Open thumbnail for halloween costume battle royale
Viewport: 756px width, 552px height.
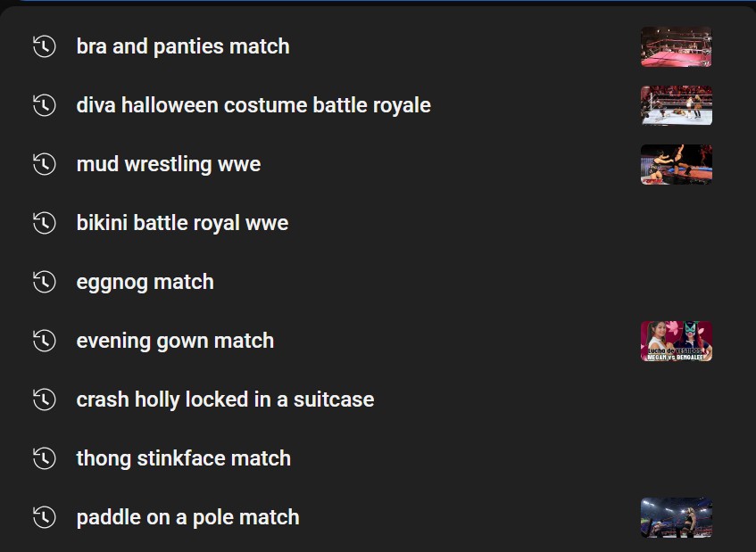(x=676, y=105)
